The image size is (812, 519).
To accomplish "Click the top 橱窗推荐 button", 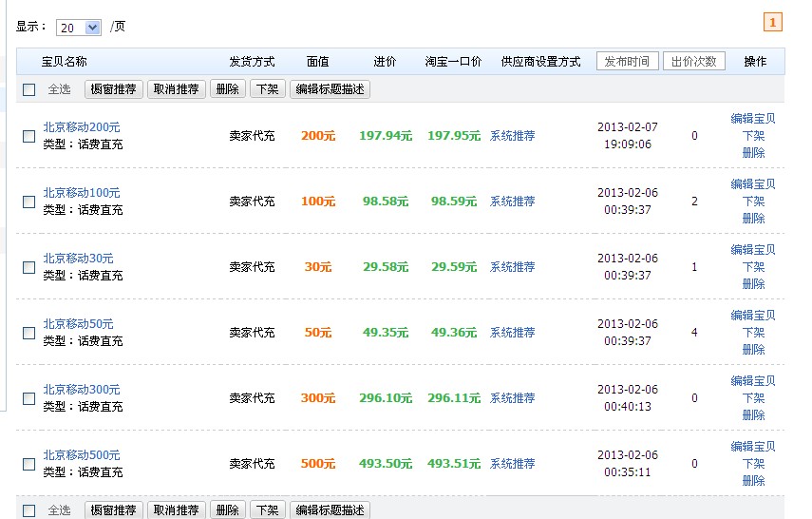I will (113, 89).
